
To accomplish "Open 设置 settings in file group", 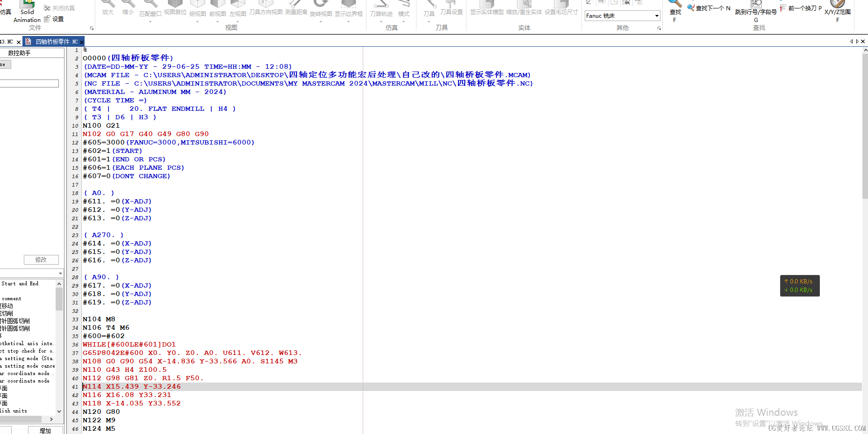I will [x=54, y=19].
